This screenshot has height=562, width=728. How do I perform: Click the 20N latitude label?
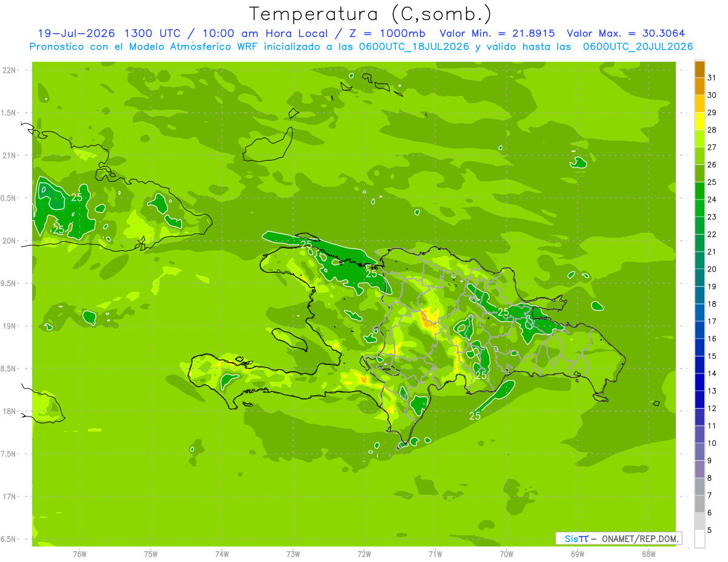click(x=10, y=241)
